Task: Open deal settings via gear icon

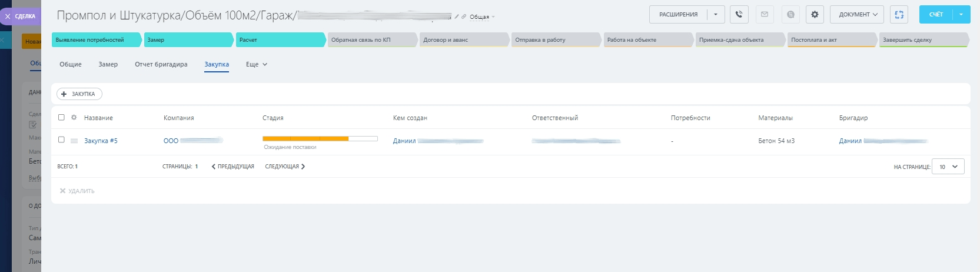Action: [x=815, y=15]
